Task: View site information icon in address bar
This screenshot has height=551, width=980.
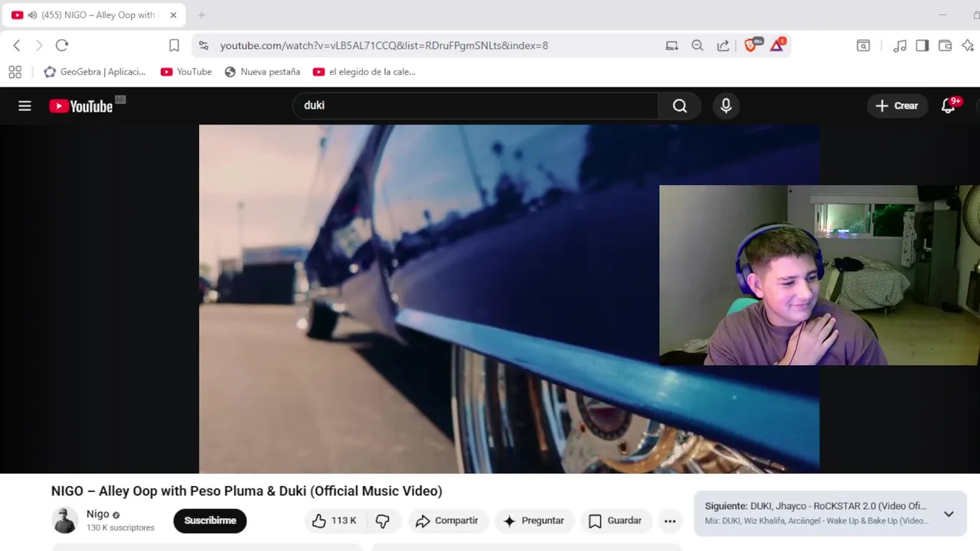Action: click(204, 45)
